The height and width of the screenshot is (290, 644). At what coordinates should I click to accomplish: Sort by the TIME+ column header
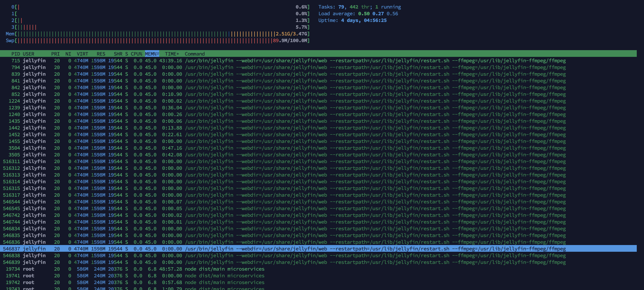point(172,54)
